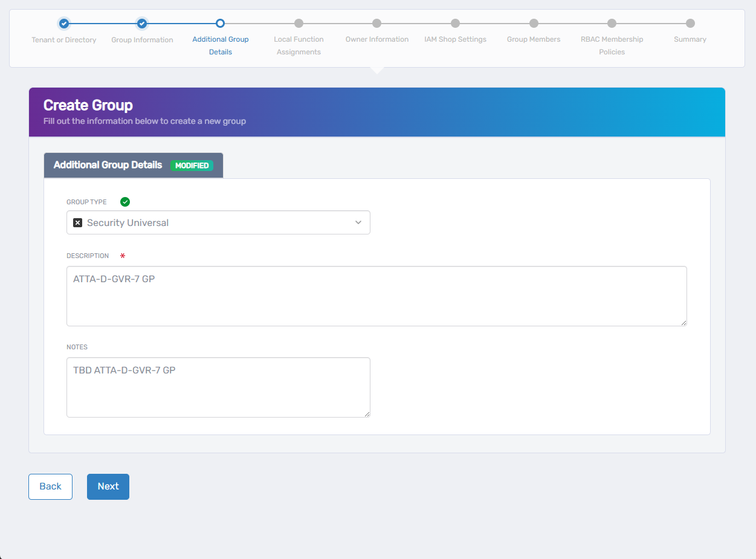Jump to the Local Function Assignments step dot
This screenshot has width=756, height=559.
point(299,24)
